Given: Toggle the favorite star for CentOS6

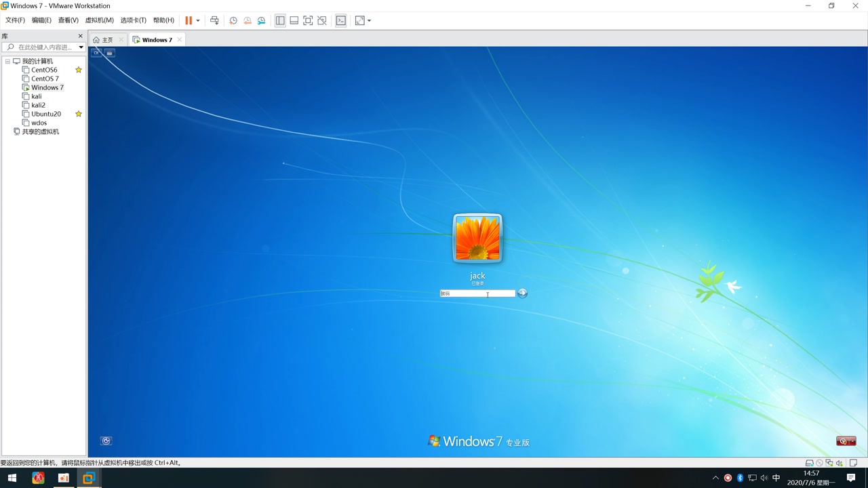Looking at the screenshot, I should [79, 70].
